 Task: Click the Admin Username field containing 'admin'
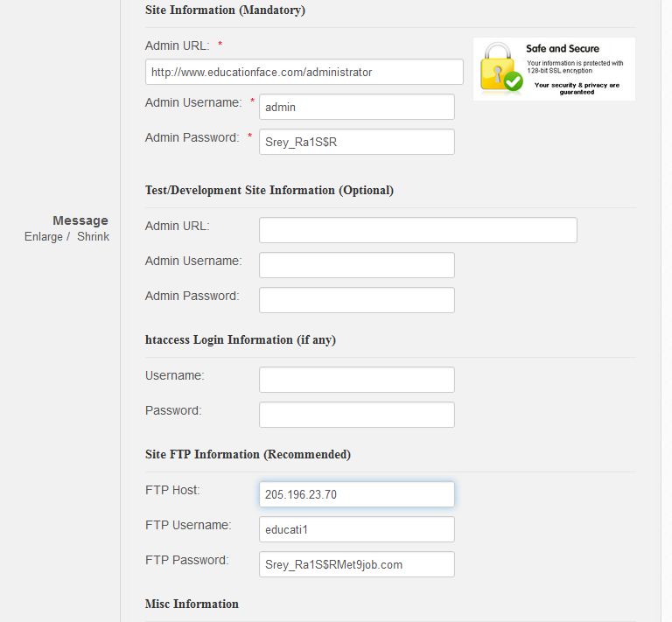356,107
